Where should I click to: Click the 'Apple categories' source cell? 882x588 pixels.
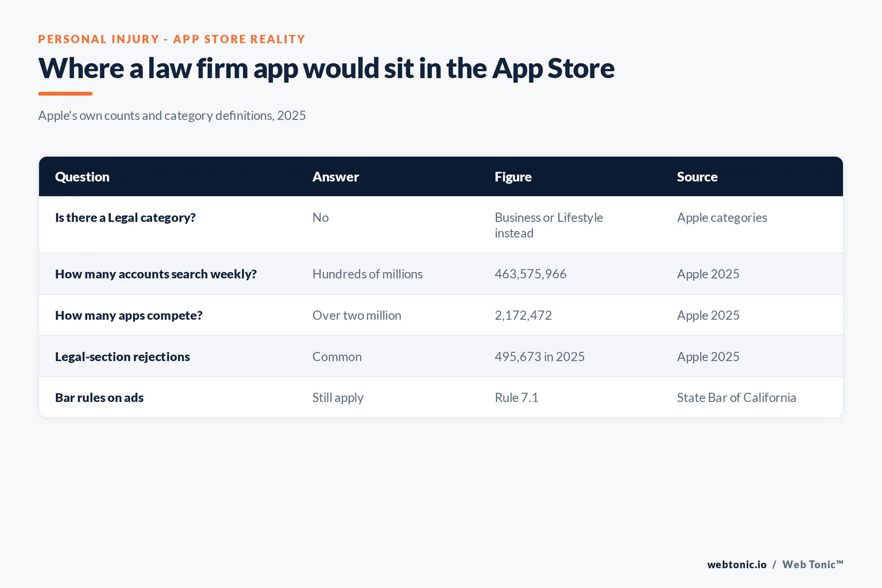point(722,218)
